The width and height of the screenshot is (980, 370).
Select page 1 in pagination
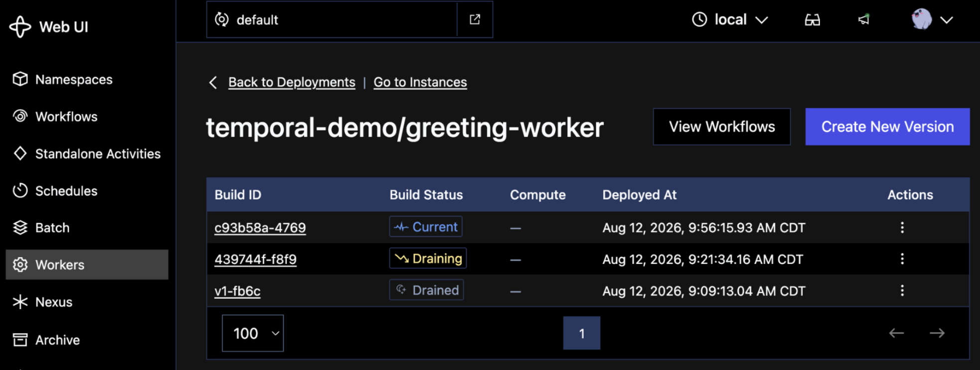[582, 333]
